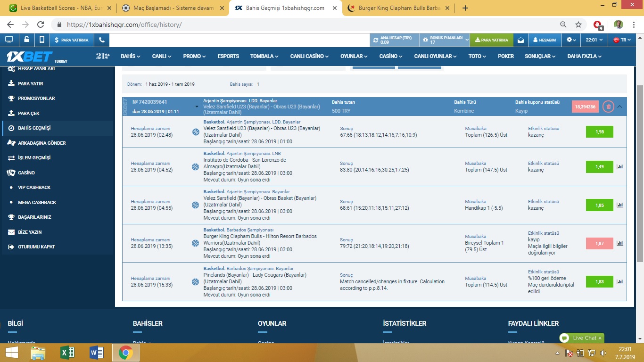Viewport: 644px width, 362px height.
Task: Click the 21+ age restriction icon
Action: (102, 56)
